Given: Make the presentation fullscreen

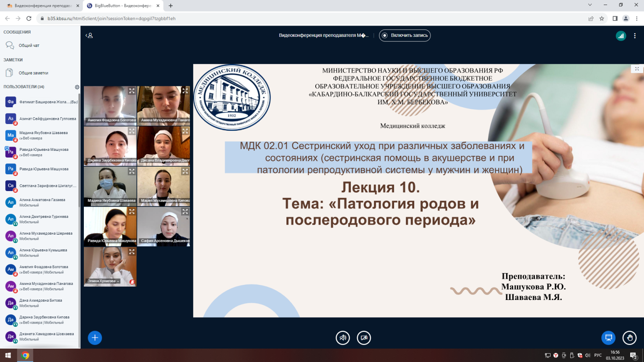Looking at the screenshot, I should click(x=637, y=69).
